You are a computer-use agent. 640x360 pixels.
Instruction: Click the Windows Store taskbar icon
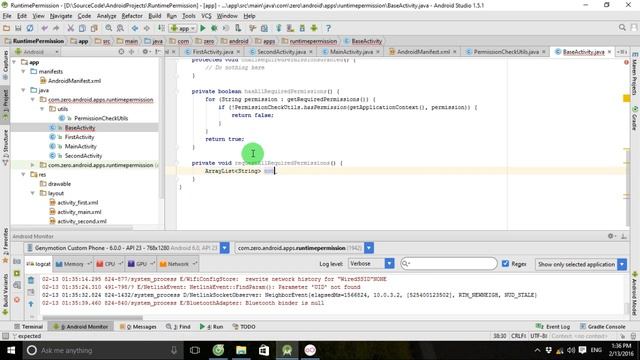(x=264, y=350)
